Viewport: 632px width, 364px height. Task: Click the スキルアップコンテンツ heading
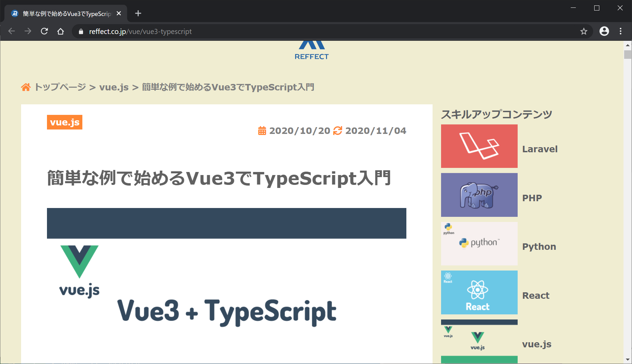tap(497, 115)
